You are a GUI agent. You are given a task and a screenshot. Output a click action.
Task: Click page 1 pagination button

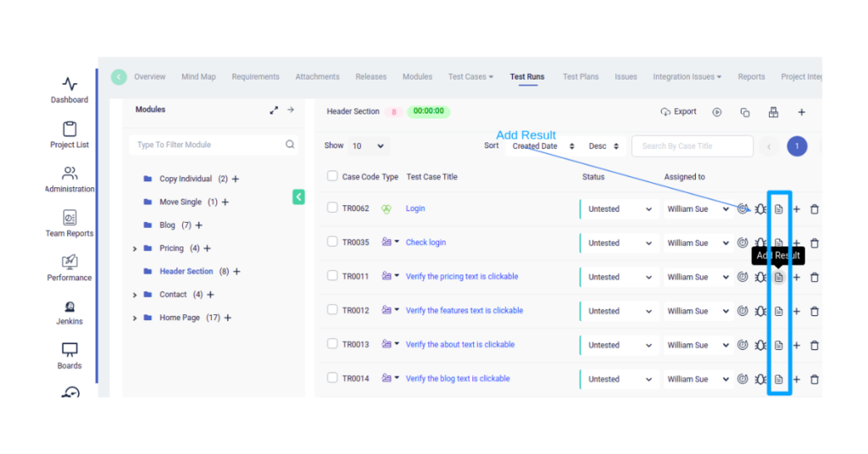tap(797, 147)
